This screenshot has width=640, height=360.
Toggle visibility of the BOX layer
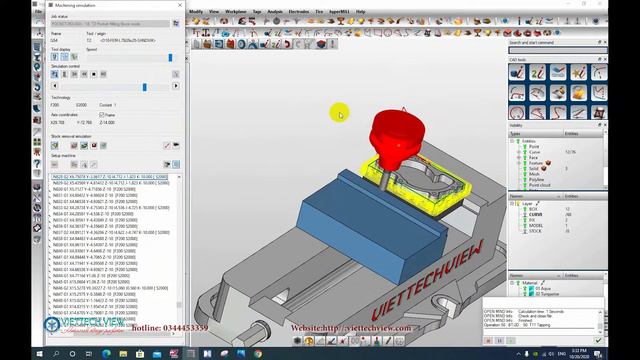point(525,209)
